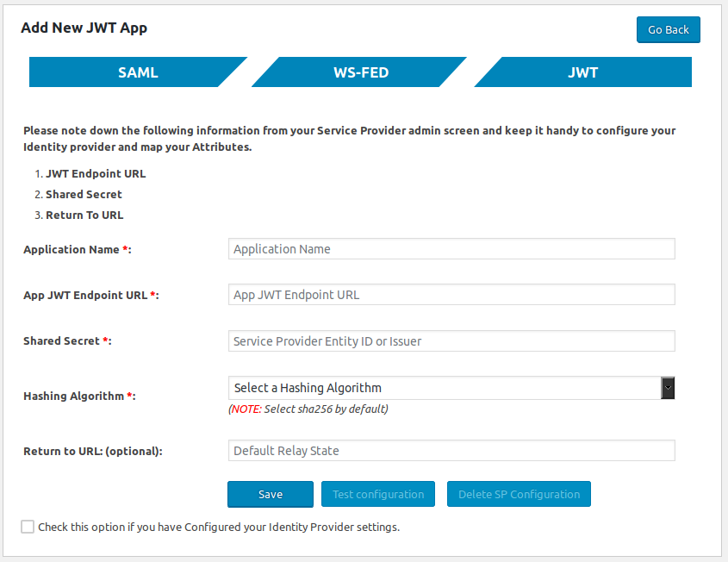Click the Shared Secret list item
Image resolution: width=728 pixels, height=562 pixels.
(83, 194)
